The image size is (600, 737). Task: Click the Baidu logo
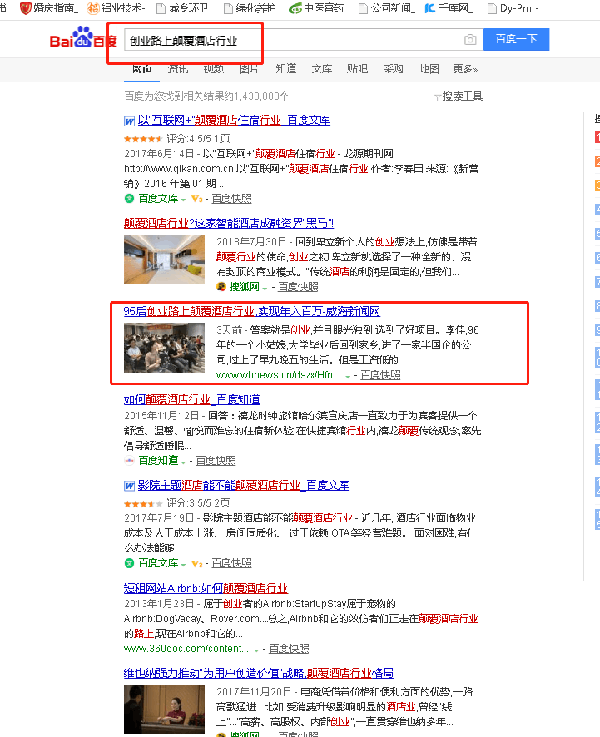(x=83, y=38)
